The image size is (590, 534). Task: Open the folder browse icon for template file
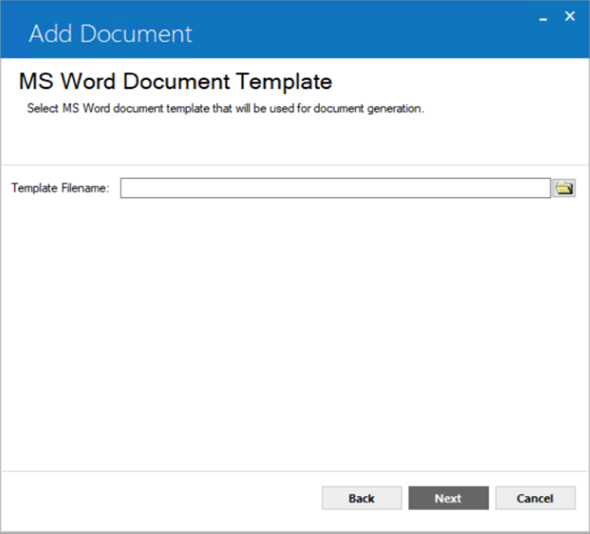pyautogui.click(x=564, y=188)
